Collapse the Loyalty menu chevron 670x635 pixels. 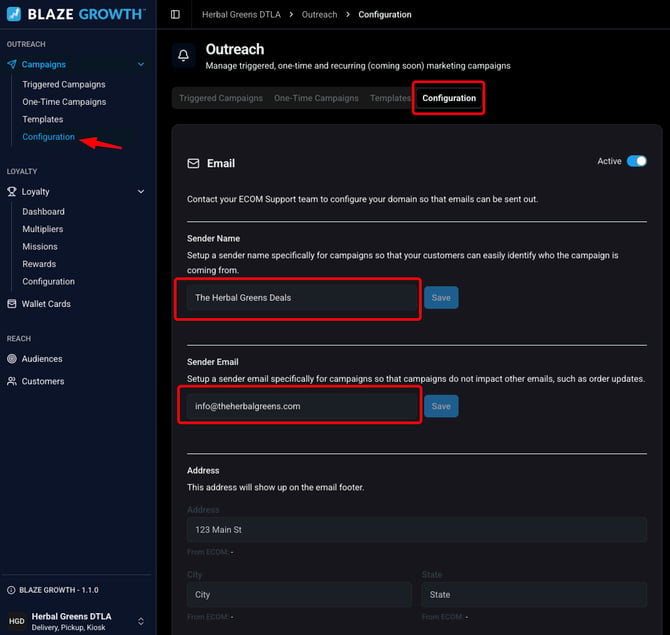pyautogui.click(x=141, y=191)
